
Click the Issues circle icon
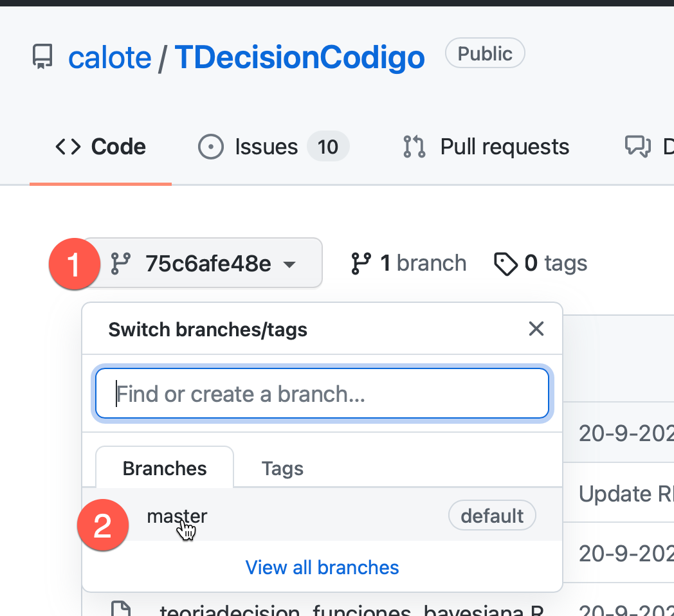click(x=211, y=147)
